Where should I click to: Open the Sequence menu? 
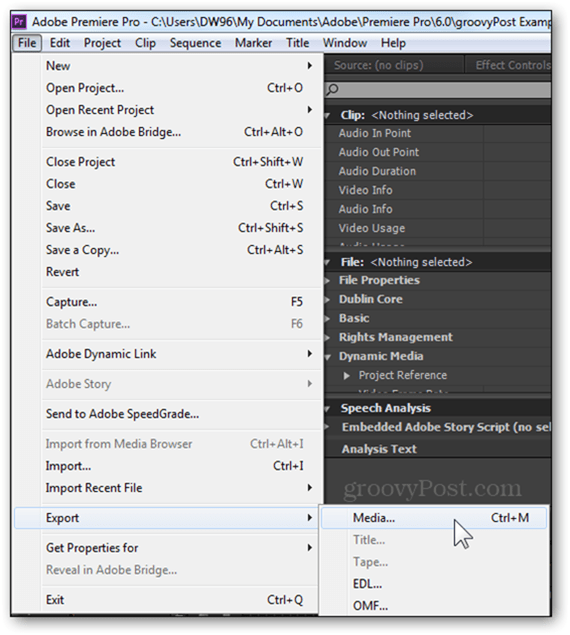(195, 43)
